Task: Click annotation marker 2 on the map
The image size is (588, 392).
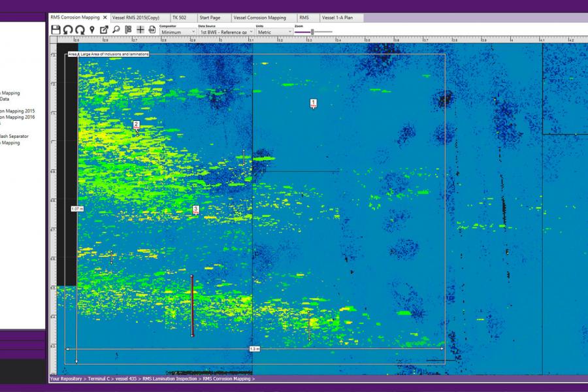Action: [x=137, y=125]
